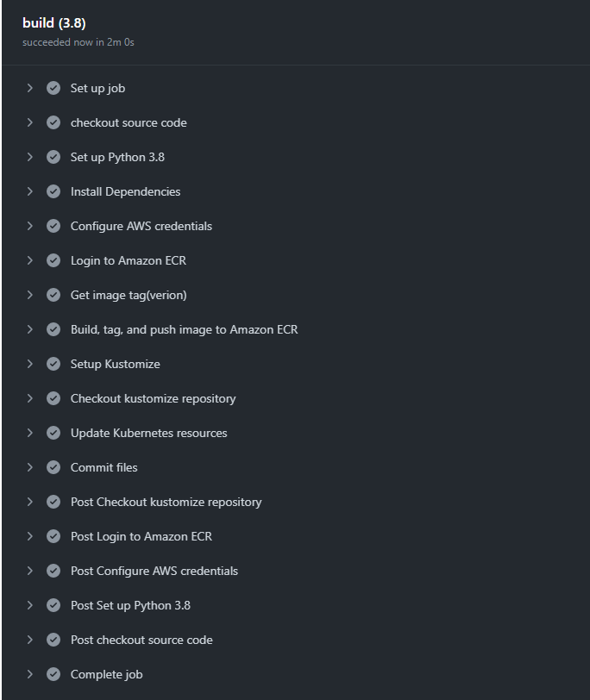Expand the Configure AWS credentials step chevron
Screen dimensions: 590x700
coord(29,226)
